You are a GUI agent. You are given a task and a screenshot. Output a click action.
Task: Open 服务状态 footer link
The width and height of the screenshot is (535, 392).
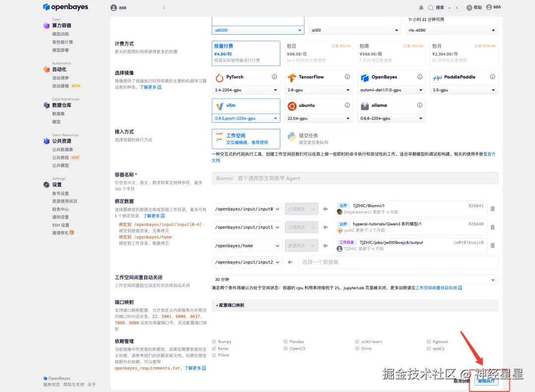coord(52,385)
